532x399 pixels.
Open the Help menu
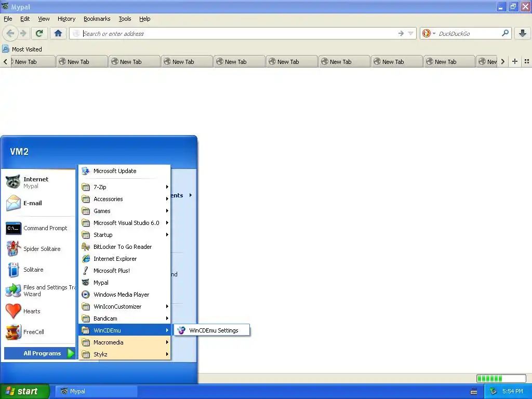[x=144, y=19]
